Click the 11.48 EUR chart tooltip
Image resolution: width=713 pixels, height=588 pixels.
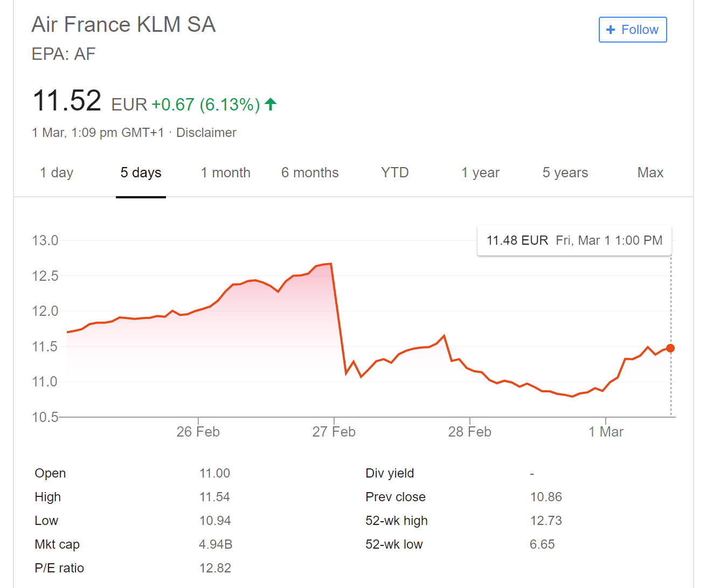pos(574,240)
